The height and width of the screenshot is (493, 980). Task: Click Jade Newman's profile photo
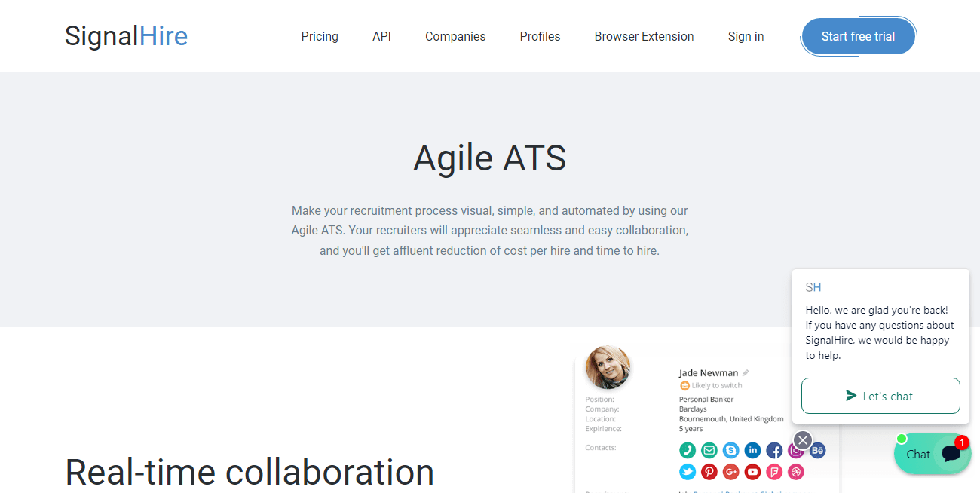coord(608,367)
